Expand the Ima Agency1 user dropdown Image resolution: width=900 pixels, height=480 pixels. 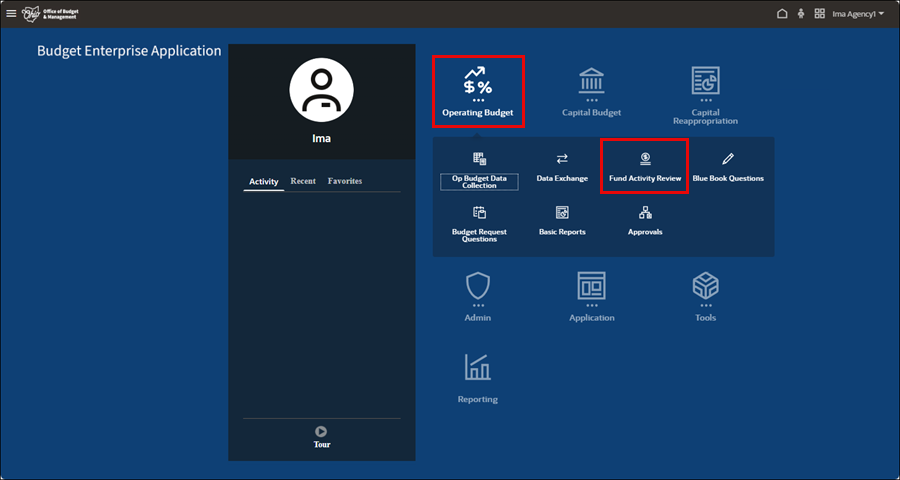(858, 14)
